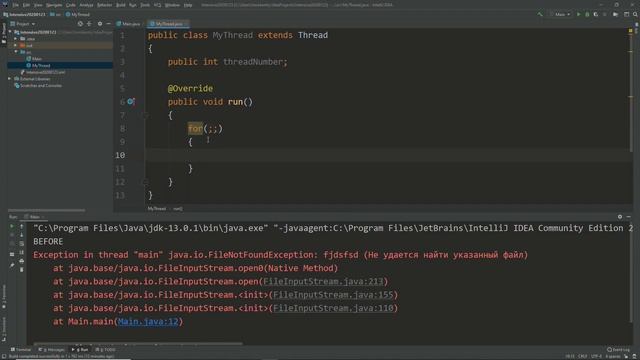
Task: Open the Tools menu
Action: (145, 5)
